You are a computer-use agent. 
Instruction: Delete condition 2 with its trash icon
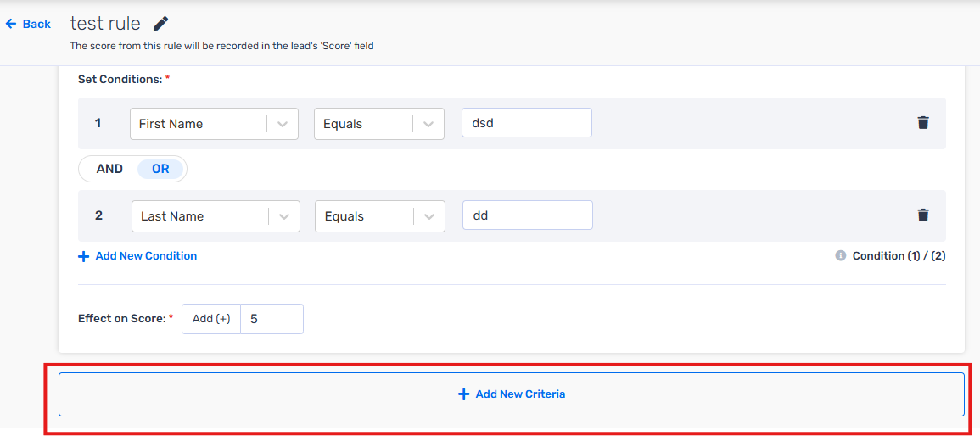coord(922,215)
